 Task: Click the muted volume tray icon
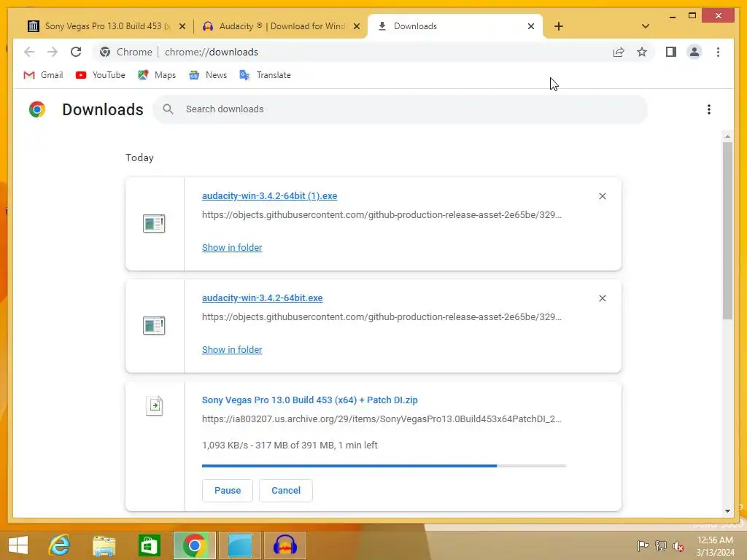pos(678,546)
